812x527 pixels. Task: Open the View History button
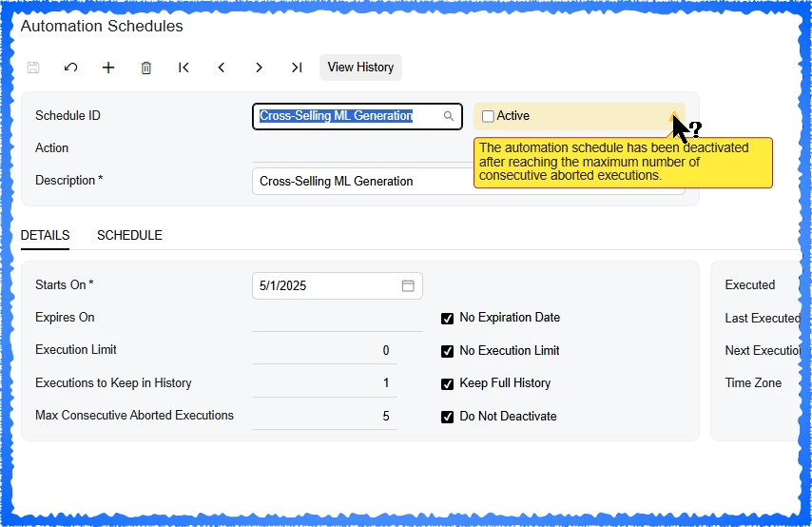[x=360, y=68]
